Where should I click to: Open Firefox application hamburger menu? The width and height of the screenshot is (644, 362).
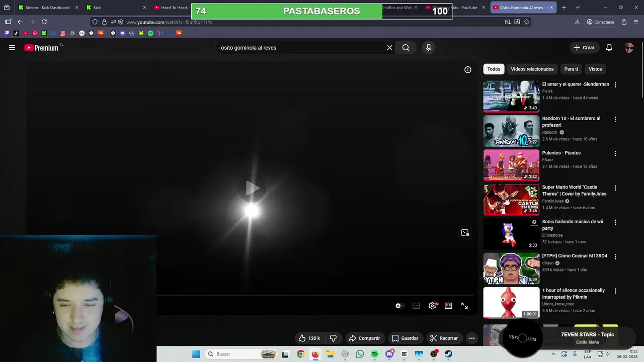tap(636, 22)
